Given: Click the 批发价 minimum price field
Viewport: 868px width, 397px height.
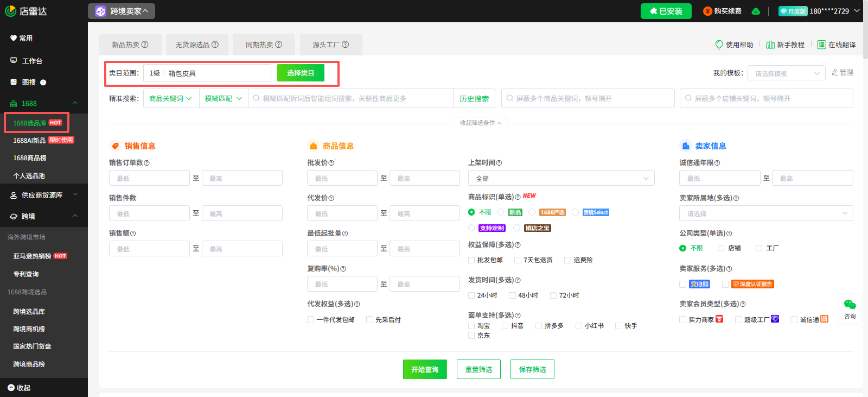Looking at the screenshot, I should (x=342, y=178).
